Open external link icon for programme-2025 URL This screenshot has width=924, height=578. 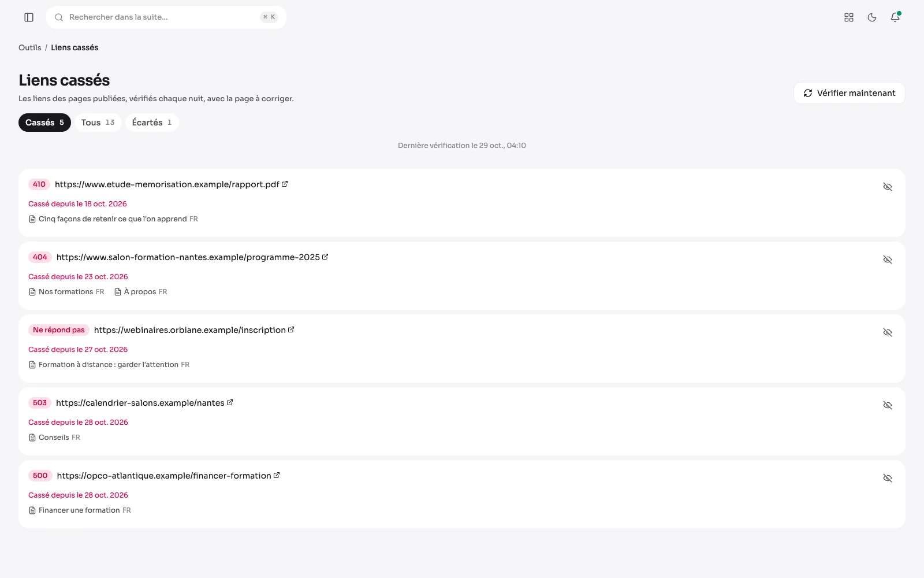click(325, 257)
